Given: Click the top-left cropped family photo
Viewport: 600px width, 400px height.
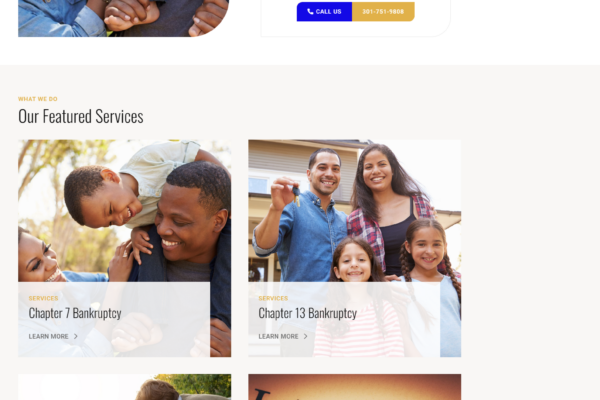Looking at the screenshot, I should (123, 18).
